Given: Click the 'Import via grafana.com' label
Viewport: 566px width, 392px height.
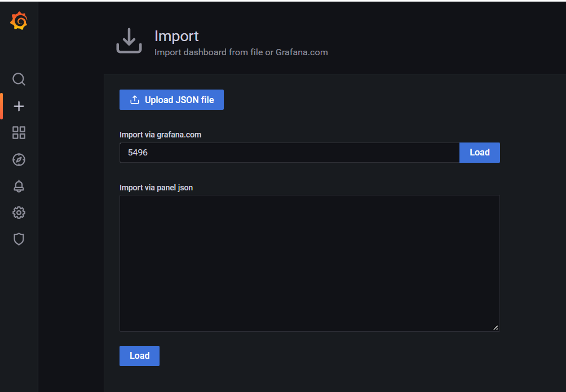Looking at the screenshot, I should (160, 135).
